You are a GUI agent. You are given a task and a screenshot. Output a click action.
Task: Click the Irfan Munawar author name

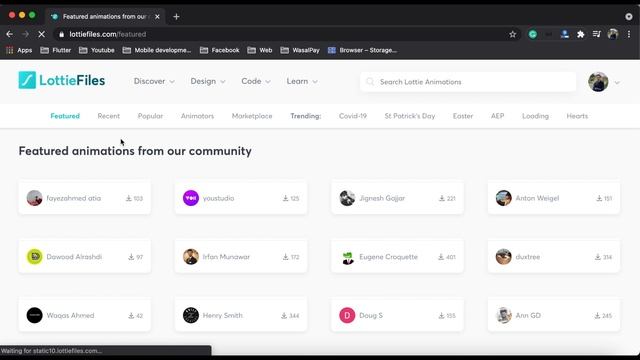coord(226,257)
